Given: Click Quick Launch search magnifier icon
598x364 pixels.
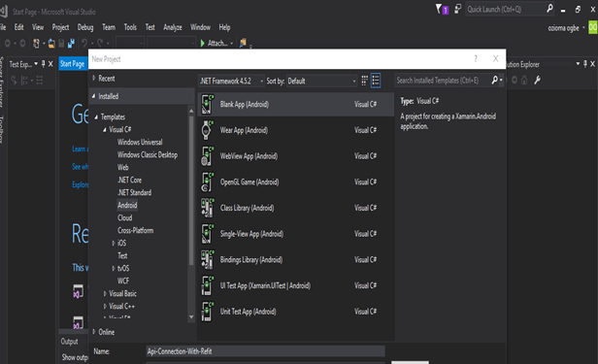Looking at the screenshot, I should [x=549, y=9].
